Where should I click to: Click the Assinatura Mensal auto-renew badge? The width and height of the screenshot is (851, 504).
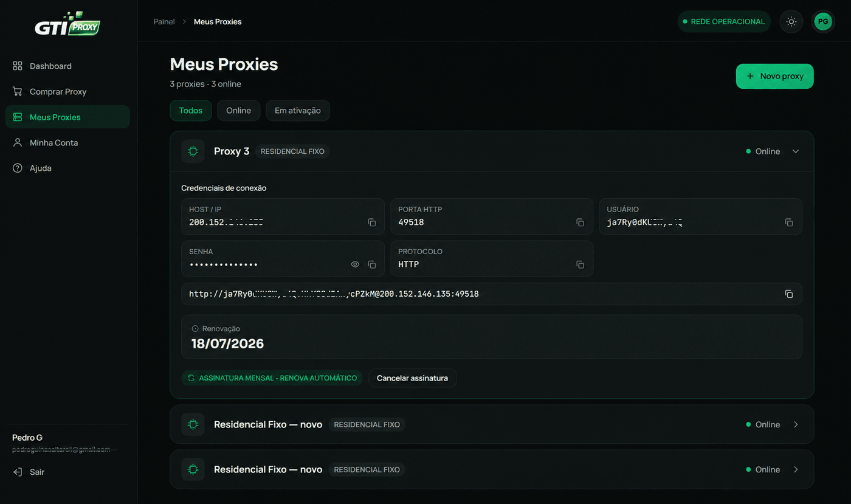tap(272, 378)
